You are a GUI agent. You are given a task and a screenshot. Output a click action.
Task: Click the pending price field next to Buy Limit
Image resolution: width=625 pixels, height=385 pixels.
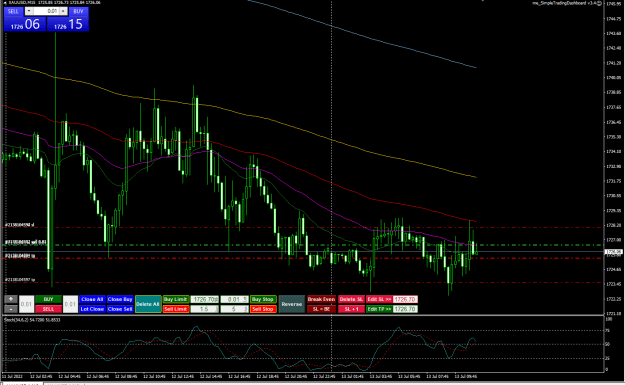pyautogui.click(x=204, y=299)
